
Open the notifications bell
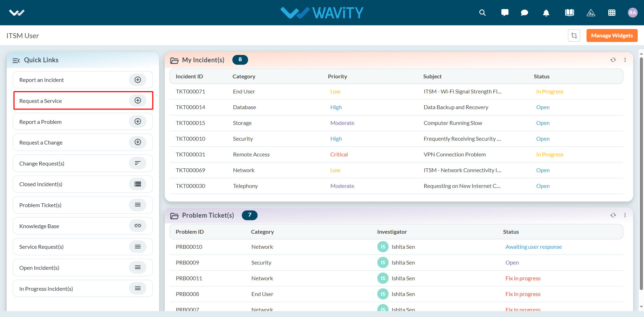click(546, 13)
